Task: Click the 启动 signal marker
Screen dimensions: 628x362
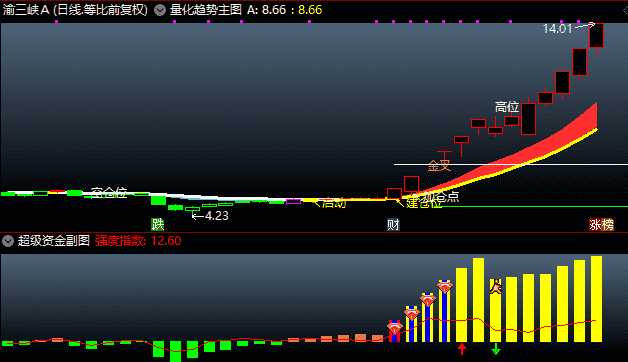Action: point(333,203)
